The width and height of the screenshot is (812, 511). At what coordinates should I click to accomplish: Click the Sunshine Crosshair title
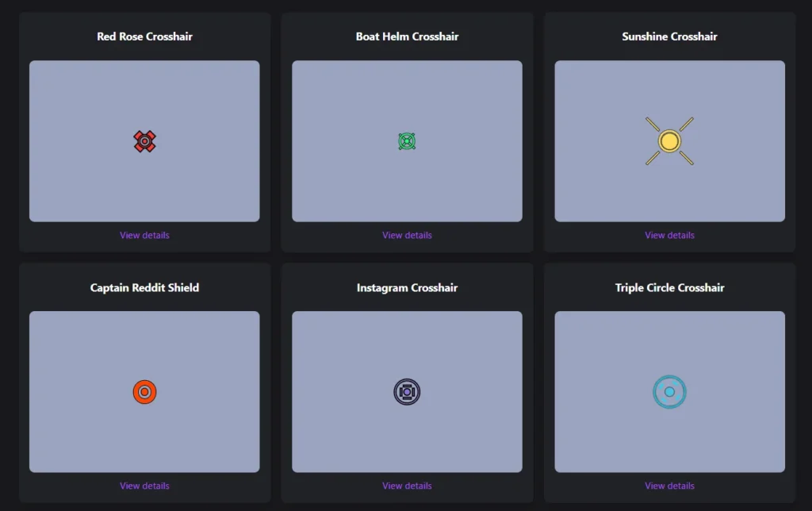(x=669, y=36)
